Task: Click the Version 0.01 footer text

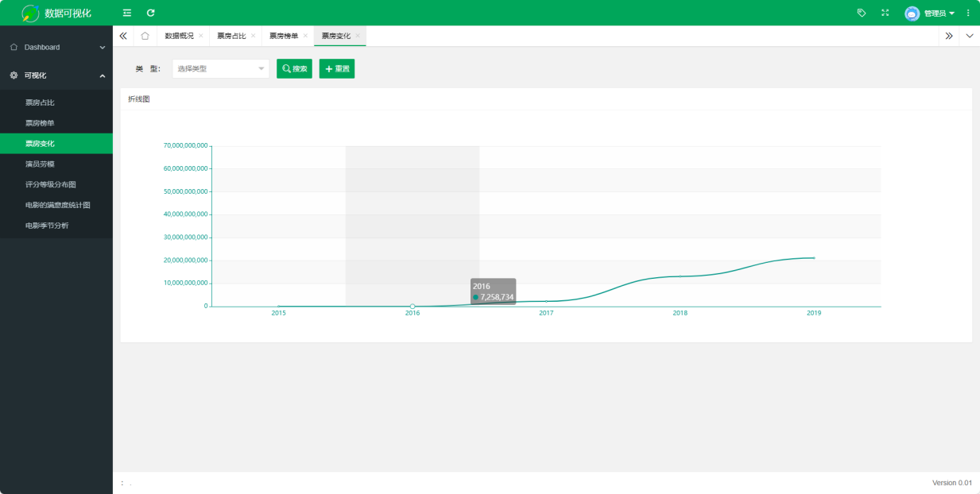Action: (952, 483)
